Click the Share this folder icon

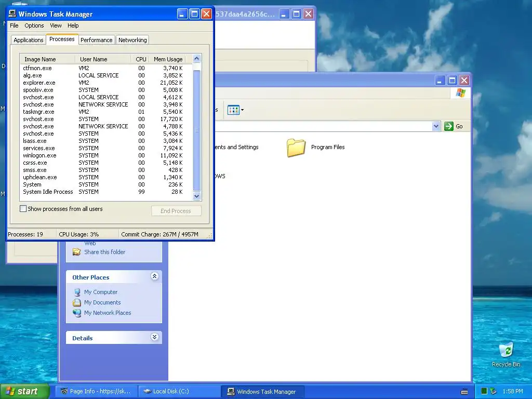pyautogui.click(x=77, y=252)
